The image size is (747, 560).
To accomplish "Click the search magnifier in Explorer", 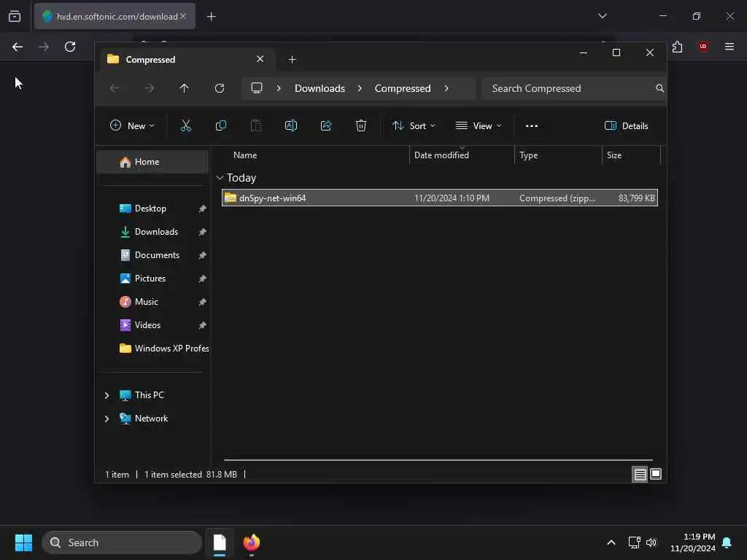I will click(659, 88).
